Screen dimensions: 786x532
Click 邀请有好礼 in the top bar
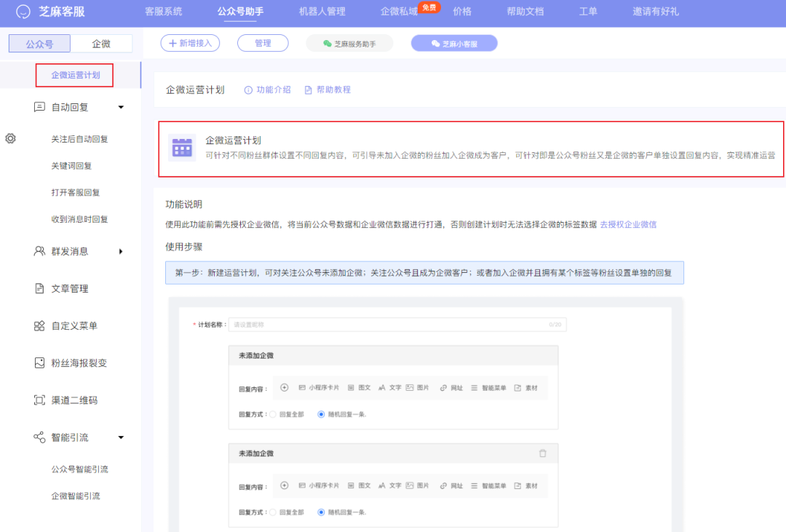(656, 12)
